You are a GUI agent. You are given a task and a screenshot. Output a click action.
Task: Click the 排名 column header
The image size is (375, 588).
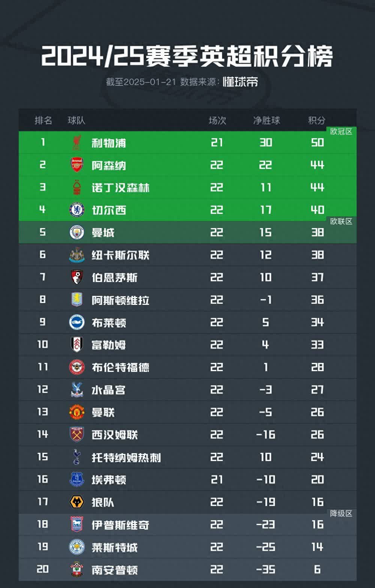pyautogui.click(x=43, y=121)
